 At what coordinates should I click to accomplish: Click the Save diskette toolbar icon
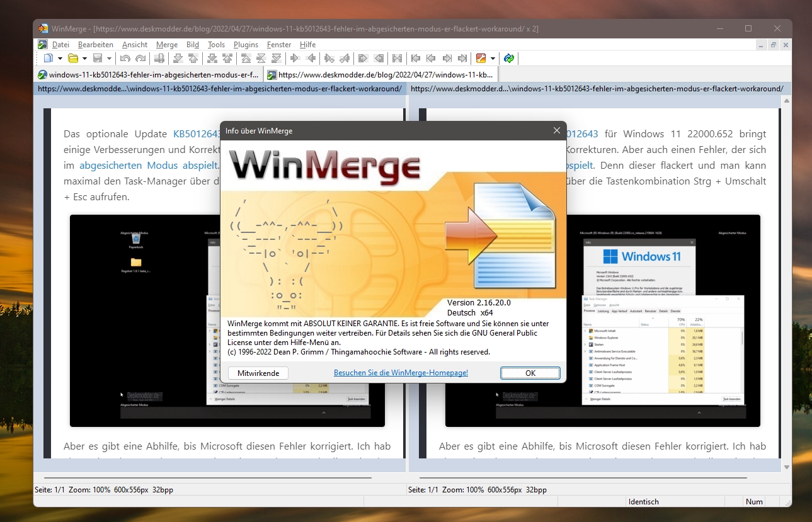(98, 59)
